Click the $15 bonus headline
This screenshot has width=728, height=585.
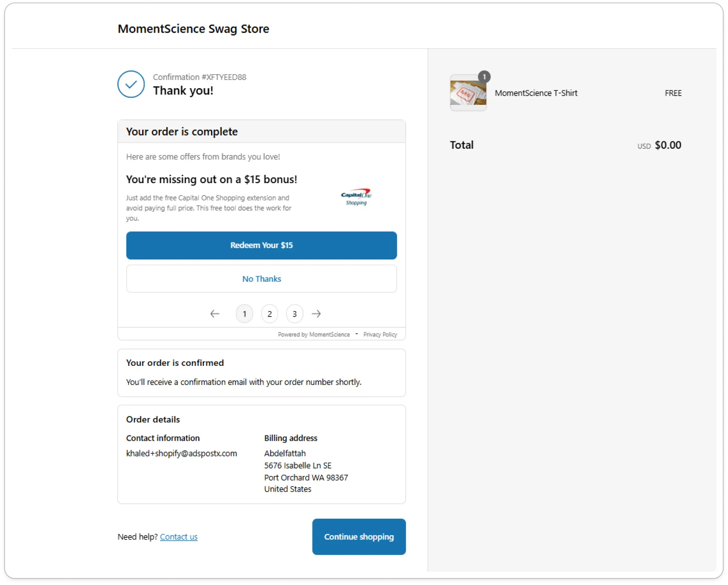(211, 179)
